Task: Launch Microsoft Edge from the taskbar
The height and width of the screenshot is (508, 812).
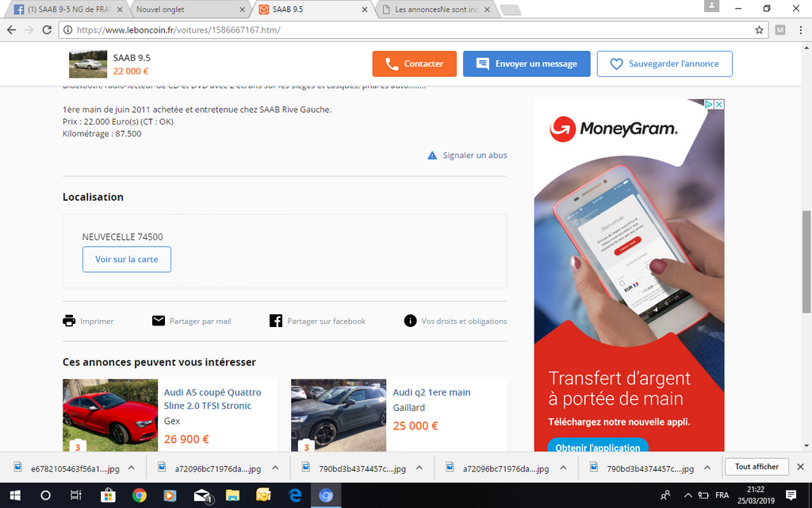Action: (x=295, y=495)
